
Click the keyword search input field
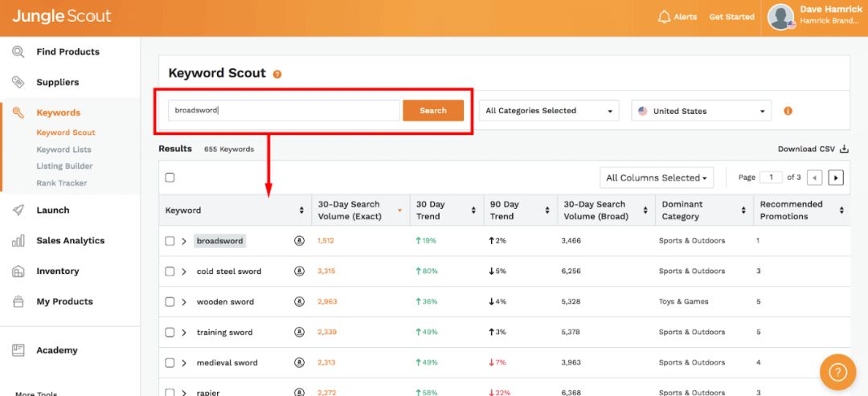click(284, 111)
